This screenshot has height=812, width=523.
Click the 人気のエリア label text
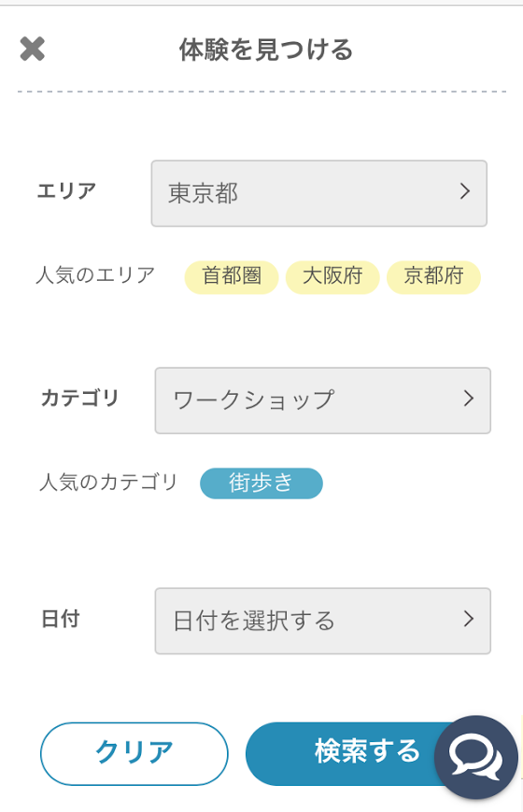[95, 275]
